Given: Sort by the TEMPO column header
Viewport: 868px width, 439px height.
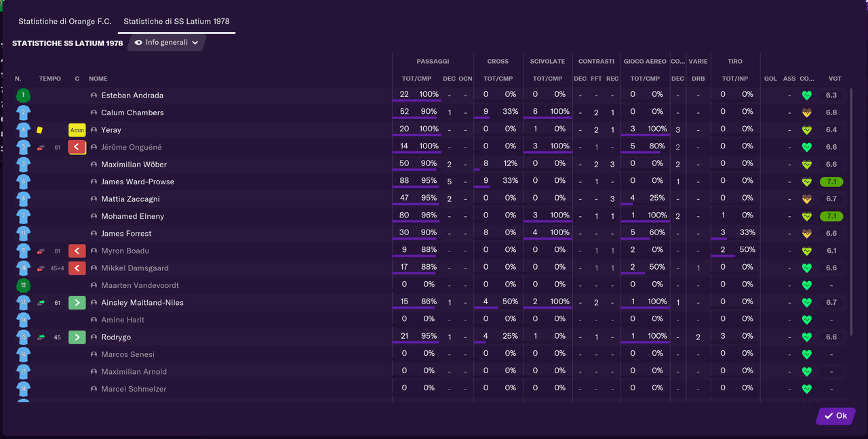Looking at the screenshot, I should tap(50, 79).
